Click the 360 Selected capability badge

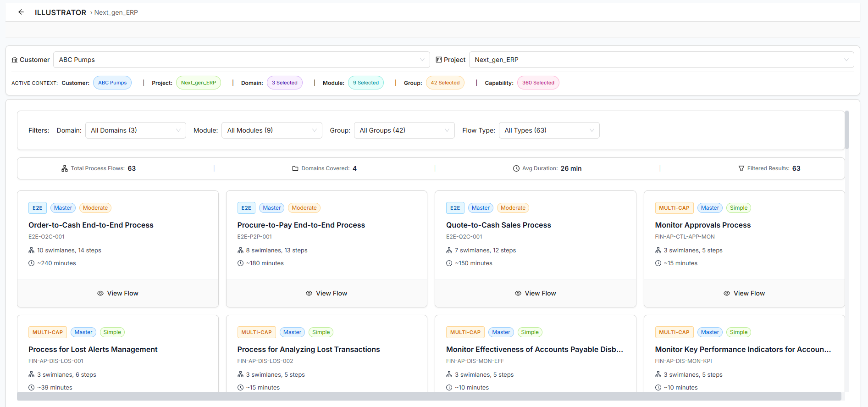[538, 83]
